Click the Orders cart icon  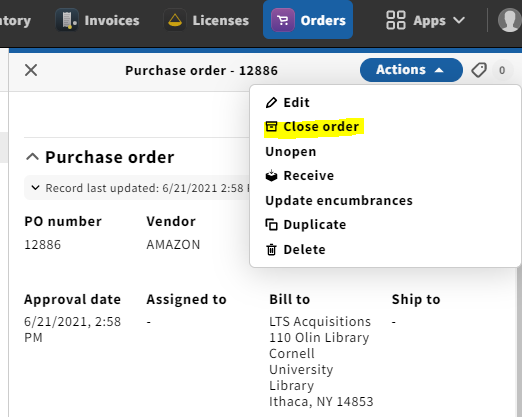click(283, 20)
